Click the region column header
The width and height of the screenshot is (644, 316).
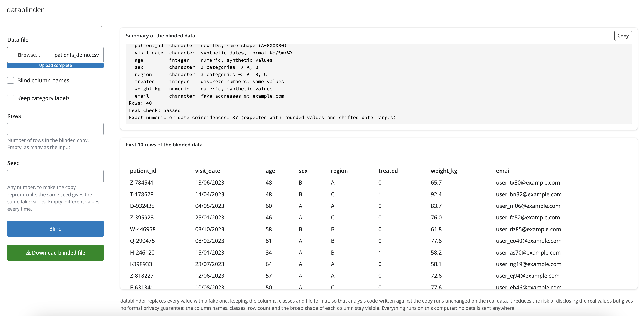[x=339, y=171]
